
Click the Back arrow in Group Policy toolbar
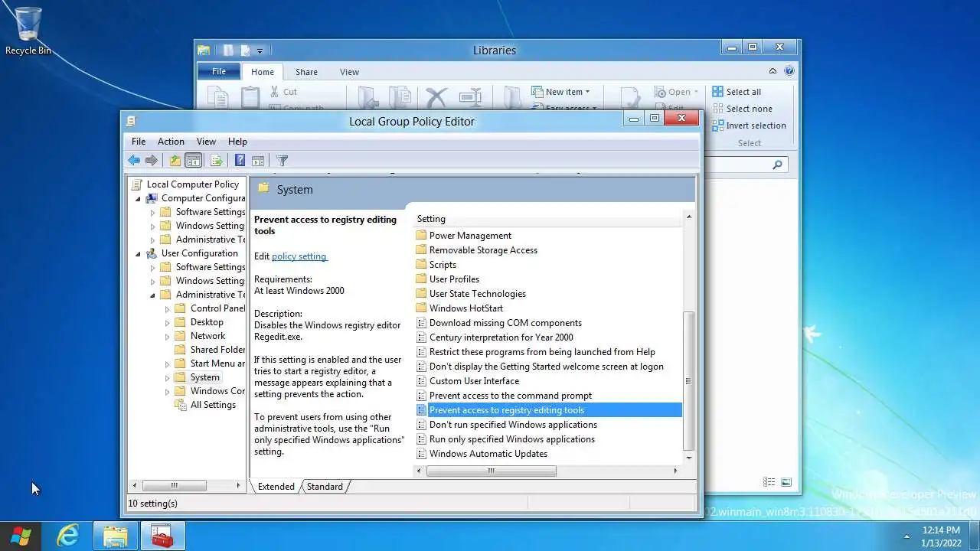(134, 161)
